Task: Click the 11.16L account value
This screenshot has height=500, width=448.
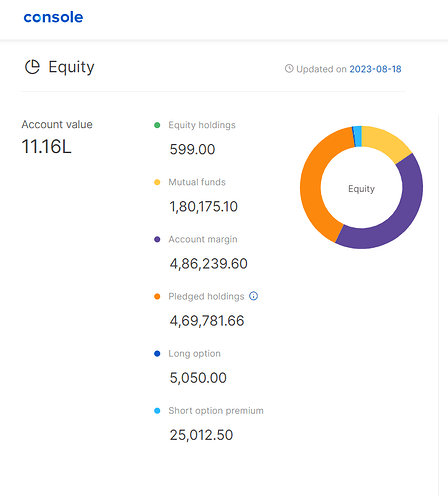Action: pos(46,147)
